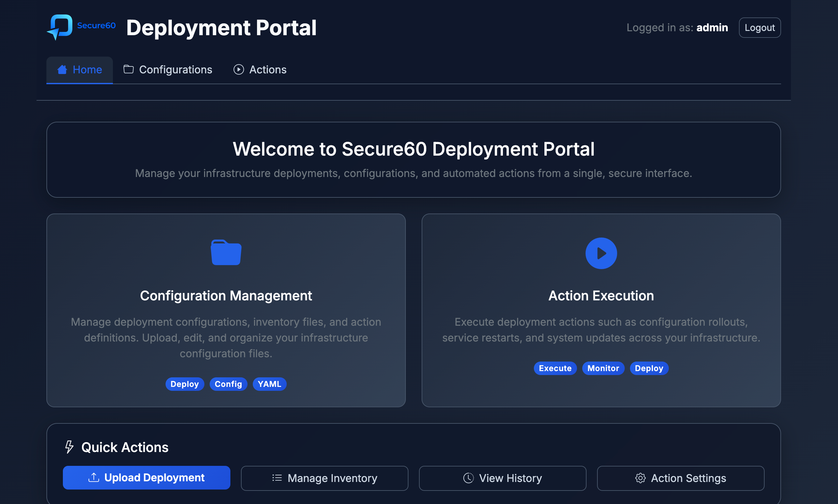This screenshot has height=504, width=838.
Task: Click the lightning bolt icon beside Quick Actions
Action: [x=69, y=447]
